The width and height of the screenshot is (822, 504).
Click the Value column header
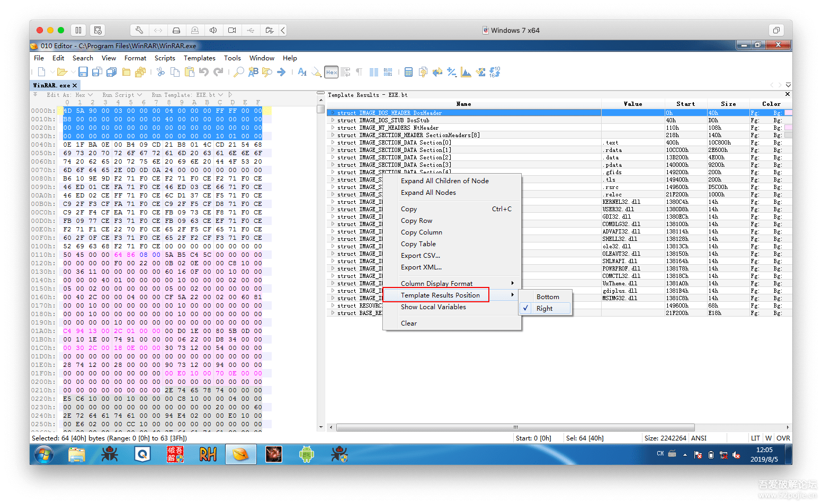(633, 104)
